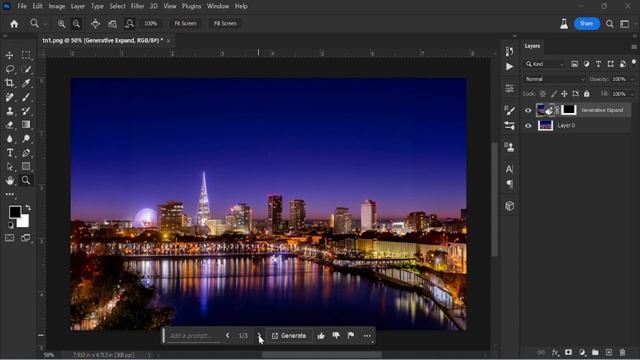Select the Crop tool
Screen dimensions: 640x360
tap(10, 83)
